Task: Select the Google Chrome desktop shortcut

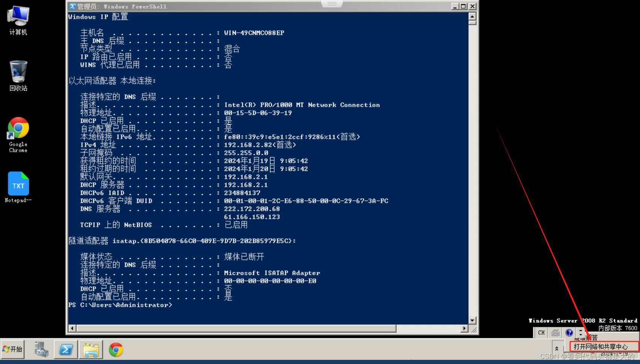Action: [x=18, y=134]
